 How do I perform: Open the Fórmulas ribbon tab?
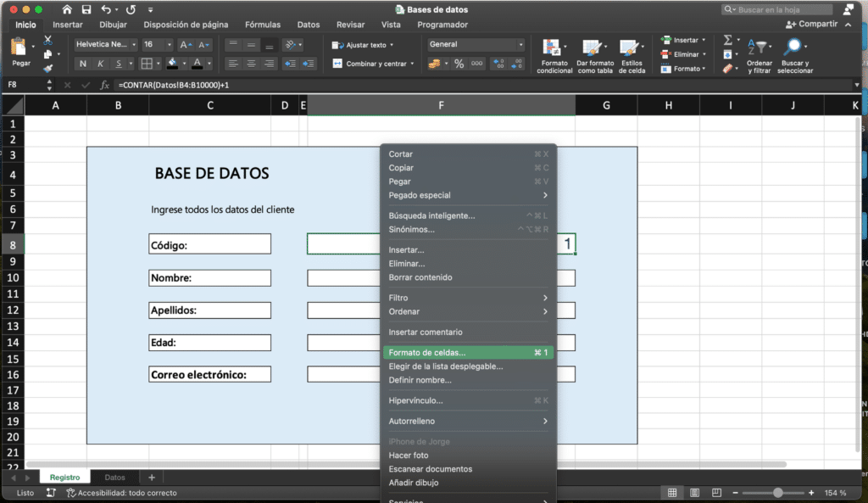(x=263, y=25)
